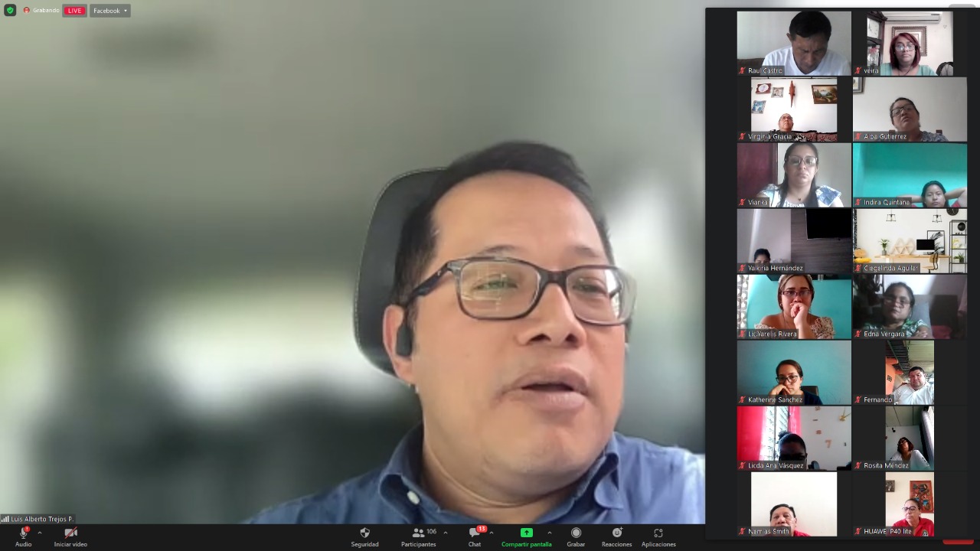980x551 pixels.
Task: Expand the arrow beside Chat
Action: [x=492, y=533]
